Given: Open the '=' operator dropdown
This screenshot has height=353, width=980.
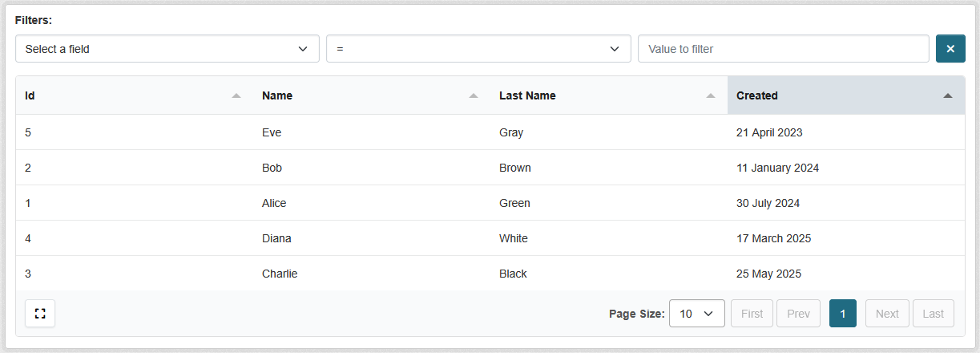Looking at the screenshot, I should 478,49.
